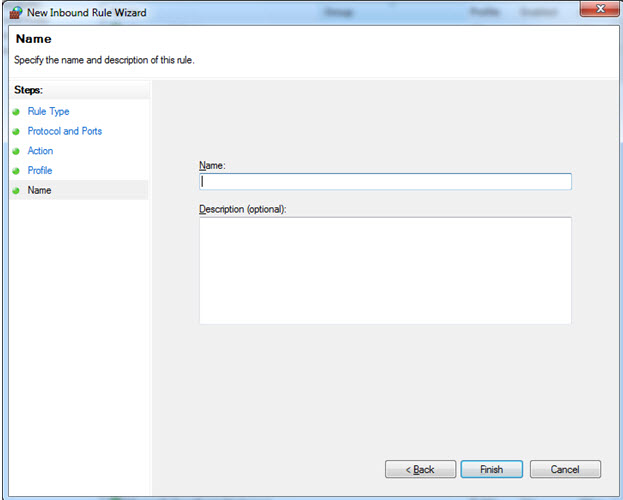Click inside the Description text area

[x=385, y=270]
